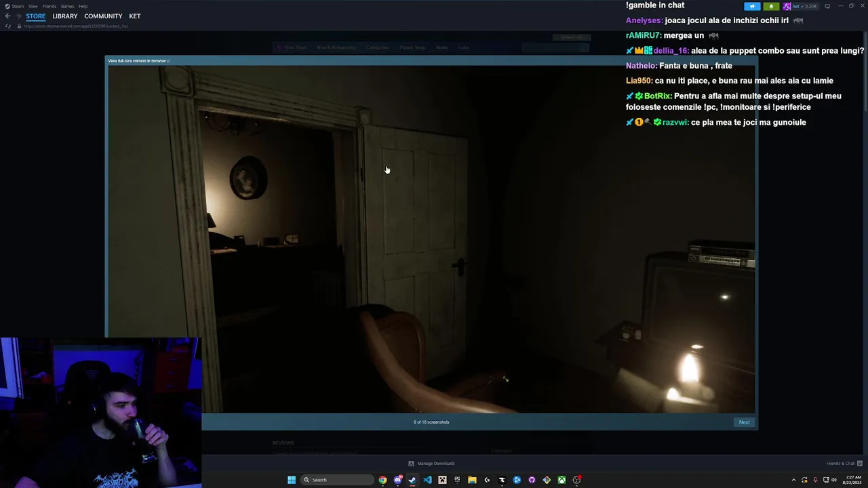Click the lock icon beside the URL
The width and height of the screenshot is (868, 488).
click(x=19, y=26)
